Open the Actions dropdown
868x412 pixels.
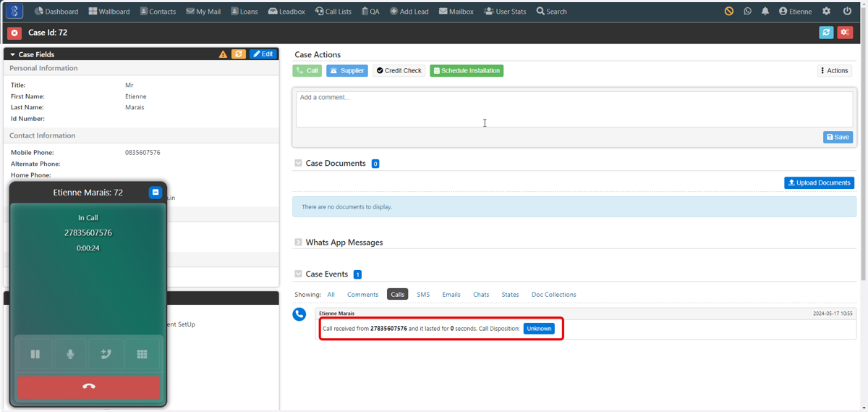point(835,71)
